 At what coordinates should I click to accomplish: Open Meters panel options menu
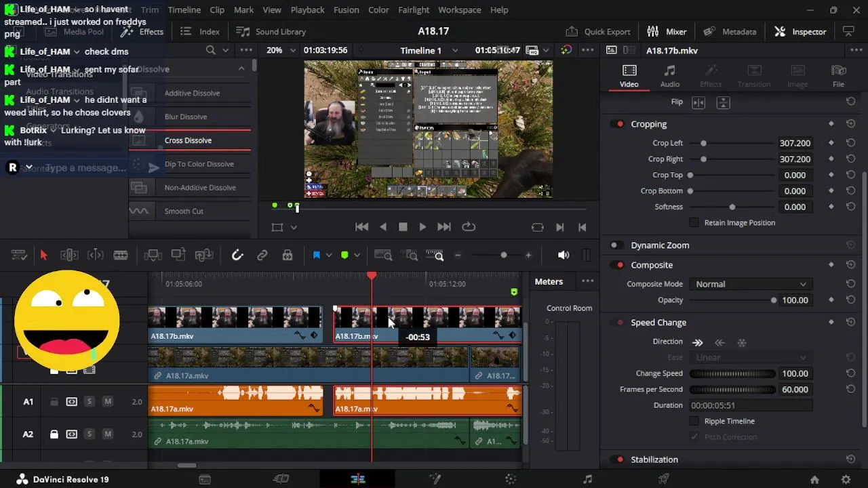coord(587,281)
